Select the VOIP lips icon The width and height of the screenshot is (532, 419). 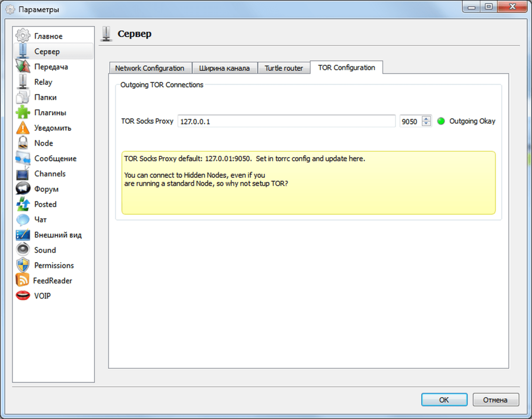click(23, 296)
